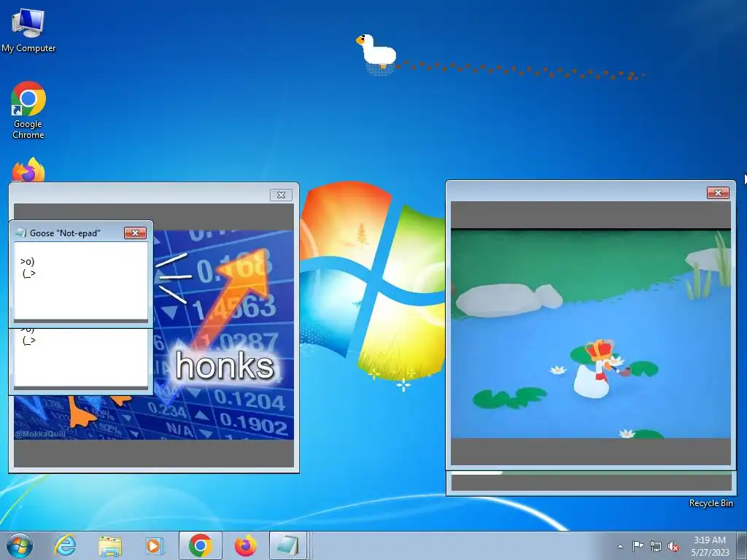This screenshot has width=747, height=560.
Task: Open the My Computer desktop icon
Action: (x=28, y=29)
